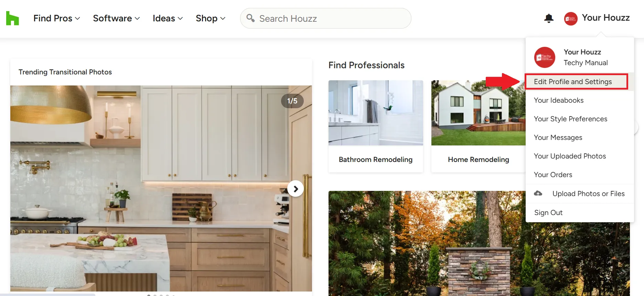Open the Shop dropdown menu
This screenshot has width=644, height=296.
[211, 18]
